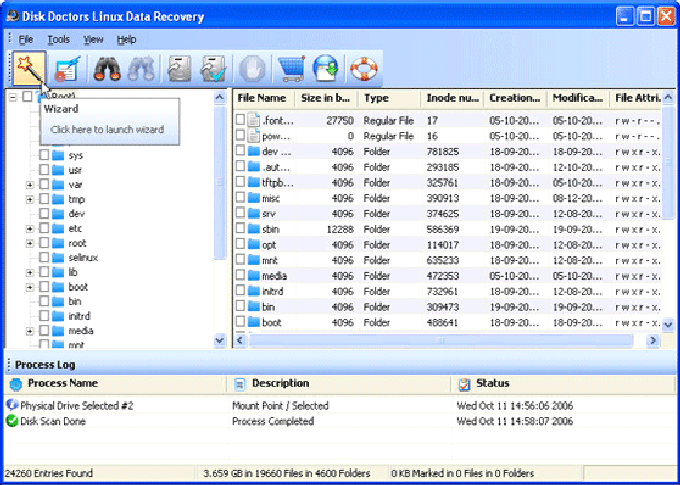The width and height of the screenshot is (680, 485).
Task: Sort by Type column header
Action: click(389, 98)
